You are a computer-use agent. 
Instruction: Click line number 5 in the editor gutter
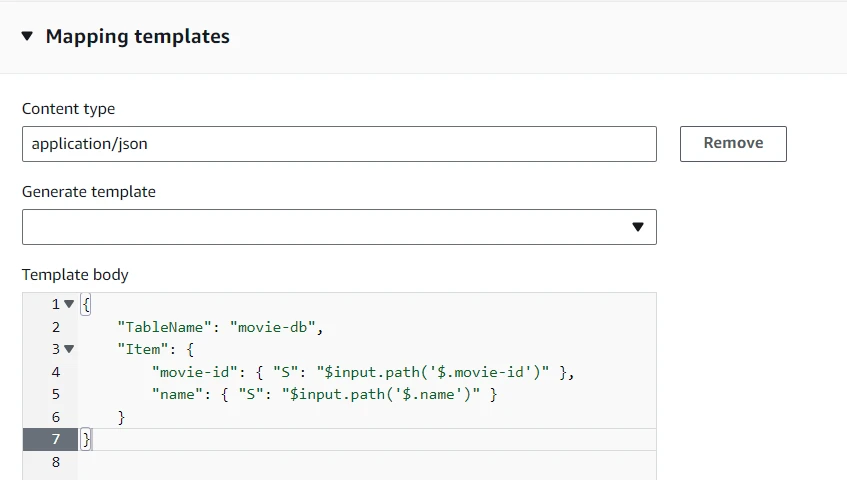point(56,394)
